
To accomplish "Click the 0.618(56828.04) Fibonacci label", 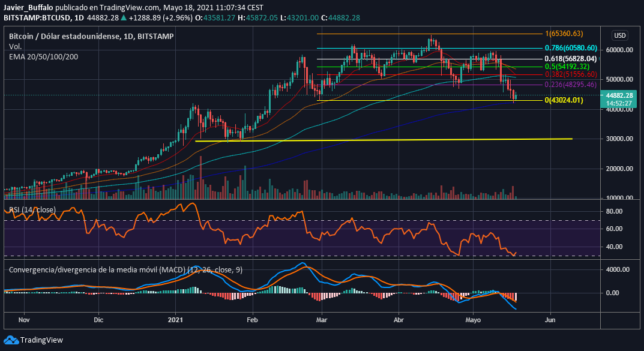I will pos(570,59).
